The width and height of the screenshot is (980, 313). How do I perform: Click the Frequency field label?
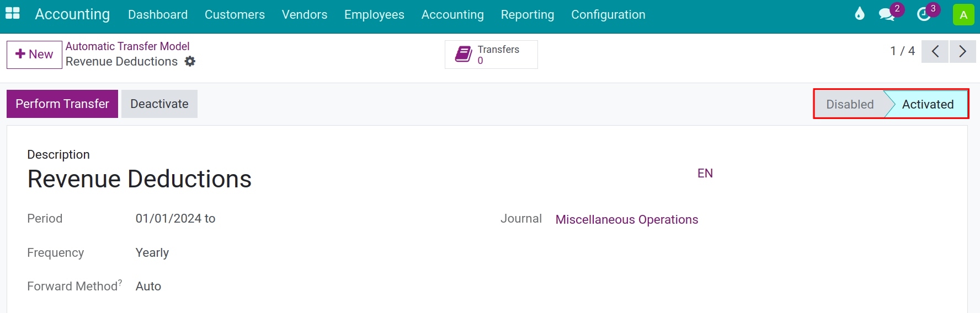(x=55, y=253)
